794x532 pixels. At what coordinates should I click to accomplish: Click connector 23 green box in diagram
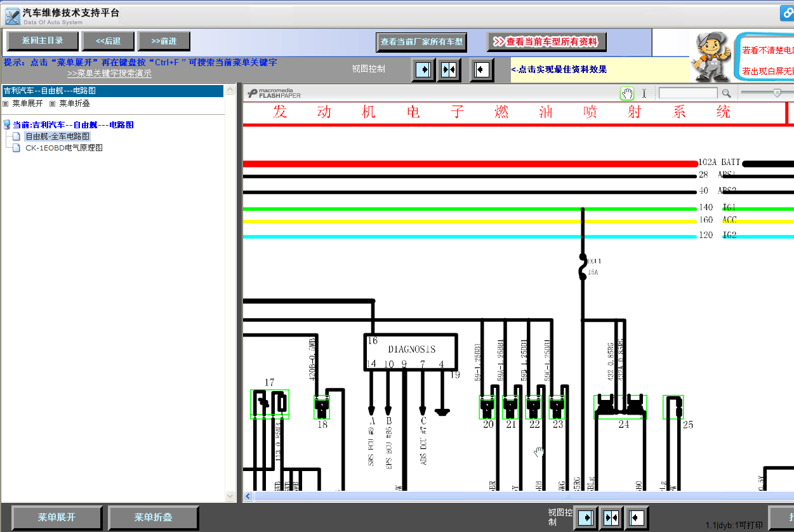557,407
